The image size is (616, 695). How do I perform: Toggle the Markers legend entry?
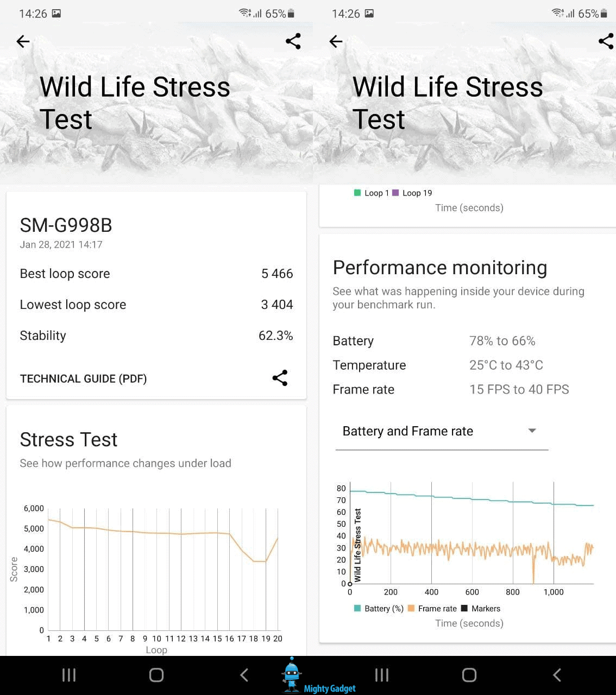(481, 609)
